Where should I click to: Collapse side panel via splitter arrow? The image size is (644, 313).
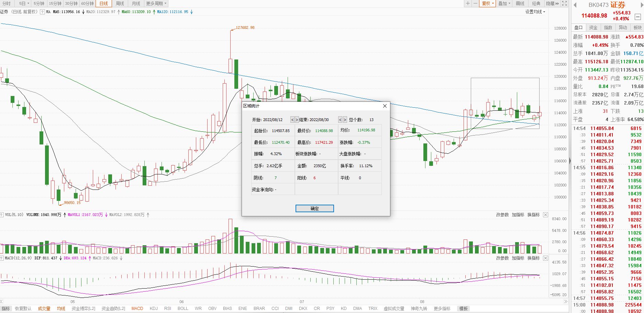[x=570, y=161]
